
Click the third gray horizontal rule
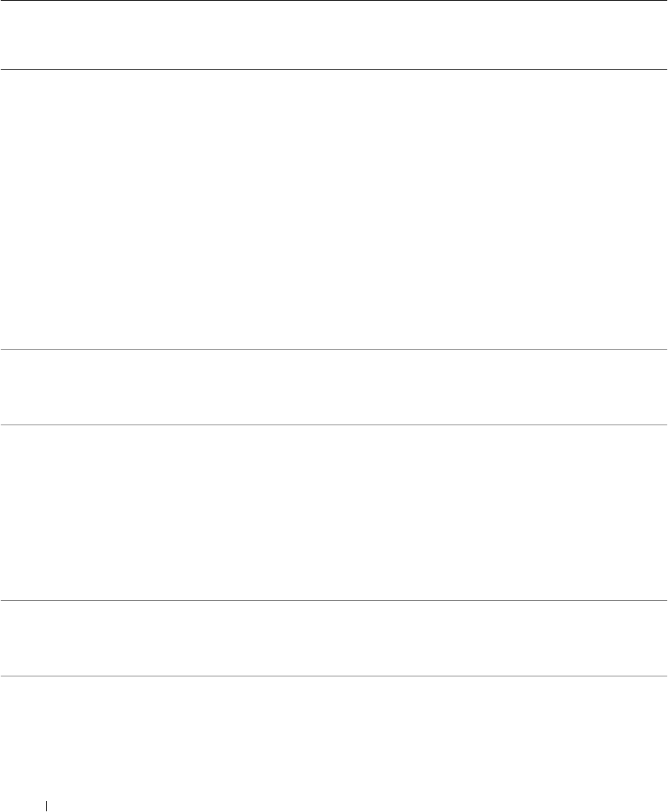(x=334, y=600)
